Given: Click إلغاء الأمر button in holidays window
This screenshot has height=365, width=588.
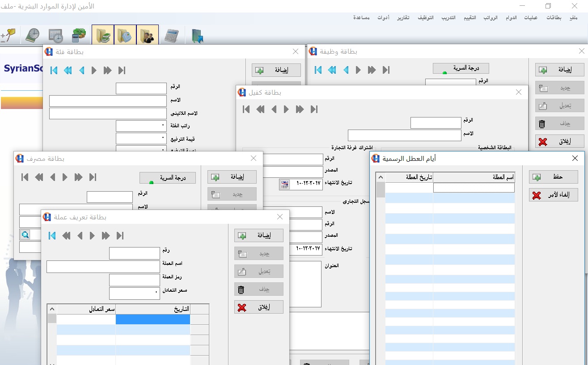Looking at the screenshot, I should coord(554,195).
